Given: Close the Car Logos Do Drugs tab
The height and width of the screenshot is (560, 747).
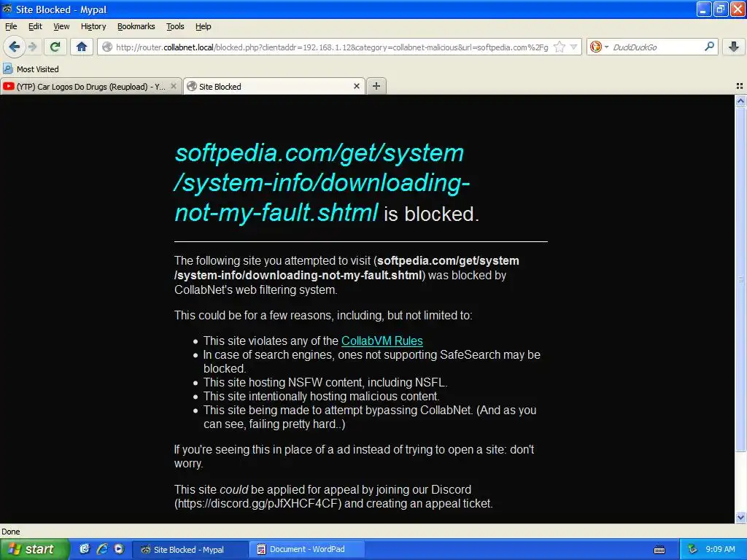Looking at the screenshot, I should coord(174,86).
